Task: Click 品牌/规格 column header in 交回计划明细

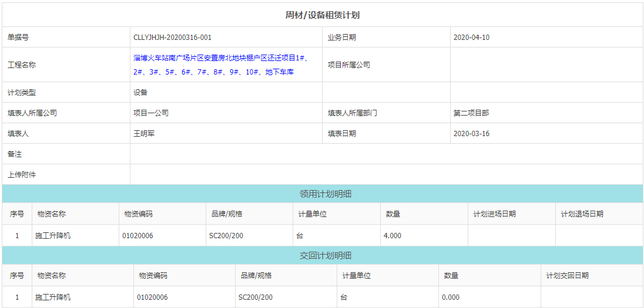Action: coord(256,275)
